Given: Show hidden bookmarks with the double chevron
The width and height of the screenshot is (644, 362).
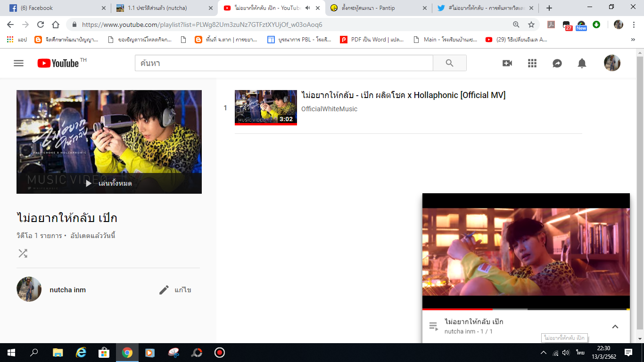Looking at the screenshot, I should point(633,40).
